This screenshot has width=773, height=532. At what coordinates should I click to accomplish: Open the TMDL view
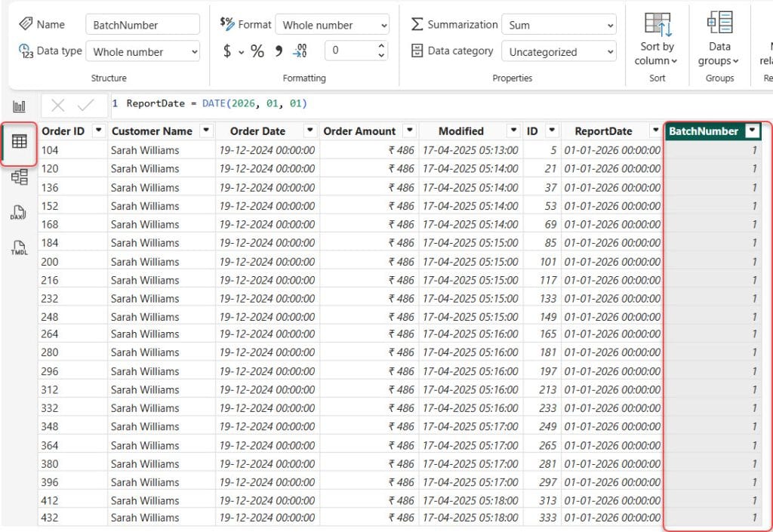20,247
